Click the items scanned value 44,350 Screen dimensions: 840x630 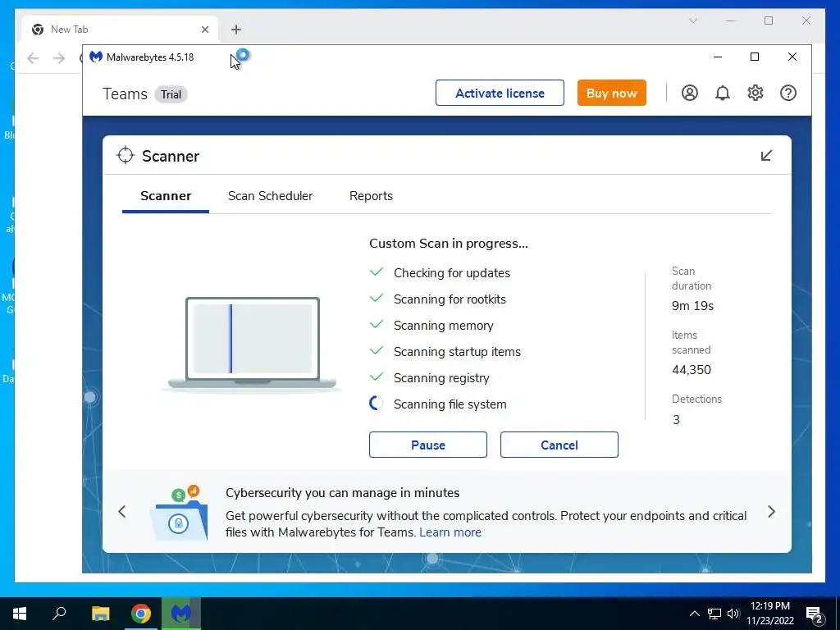[x=692, y=370]
